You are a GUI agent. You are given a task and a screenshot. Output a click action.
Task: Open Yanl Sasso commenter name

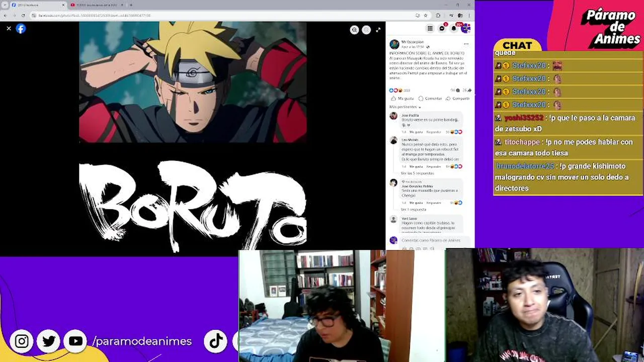pyautogui.click(x=409, y=219)
